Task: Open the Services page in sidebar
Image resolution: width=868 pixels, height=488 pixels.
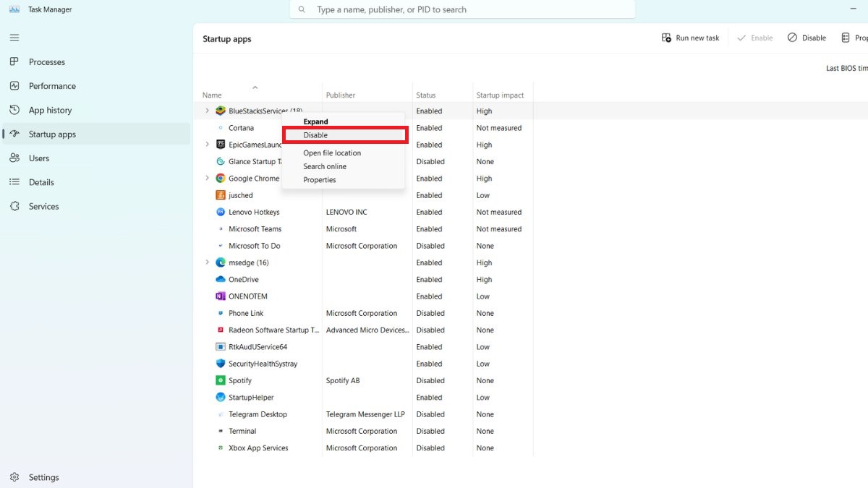Action: tap(43, 207)
